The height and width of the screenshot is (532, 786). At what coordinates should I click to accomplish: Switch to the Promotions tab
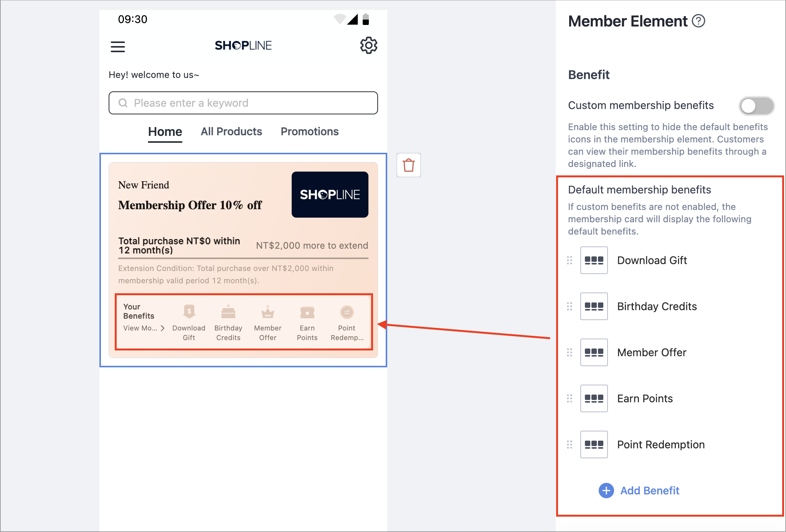click(x=310, y=132)
